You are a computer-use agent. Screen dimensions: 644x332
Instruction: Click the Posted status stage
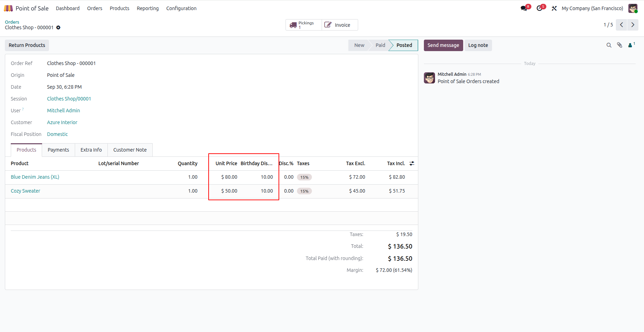pyautogui.click(x=404, y=45)
